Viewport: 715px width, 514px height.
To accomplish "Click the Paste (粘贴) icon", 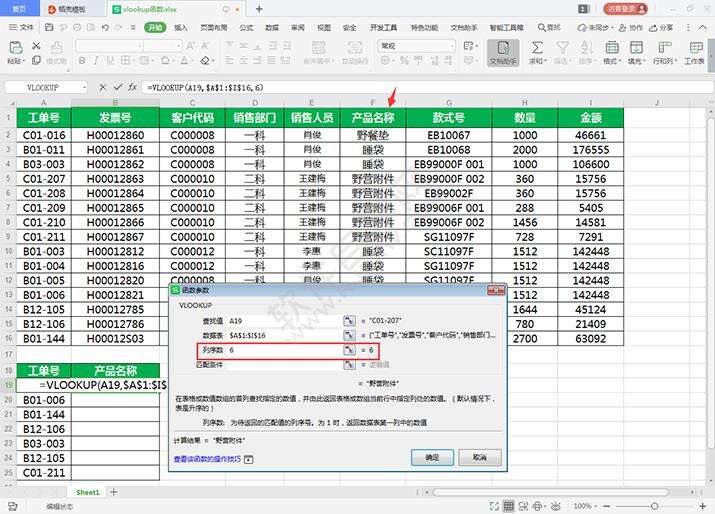I will coord(16,47).
